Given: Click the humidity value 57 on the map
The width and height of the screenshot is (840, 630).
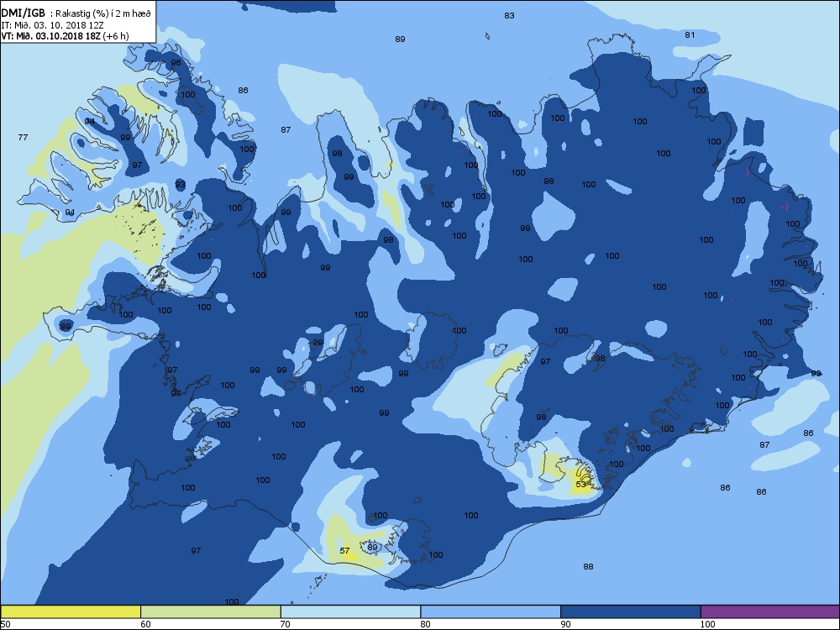Looking at the screenshot, I should point(344,551).
